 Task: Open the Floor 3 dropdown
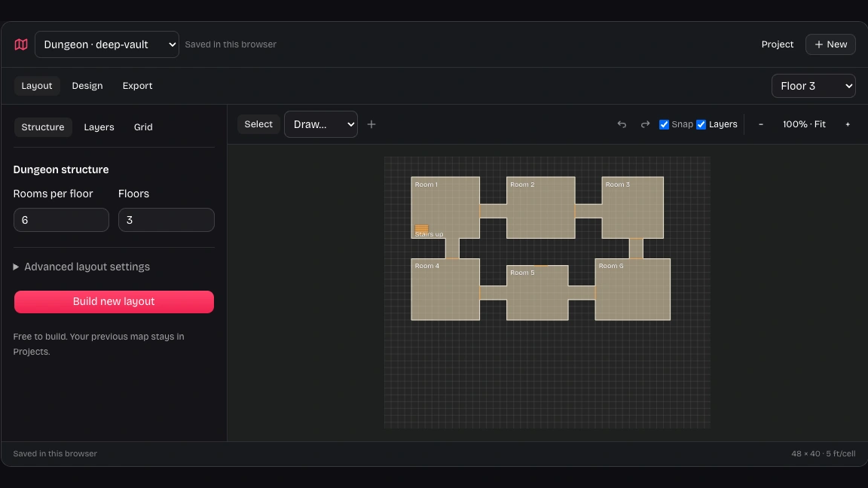coord(813,86)
